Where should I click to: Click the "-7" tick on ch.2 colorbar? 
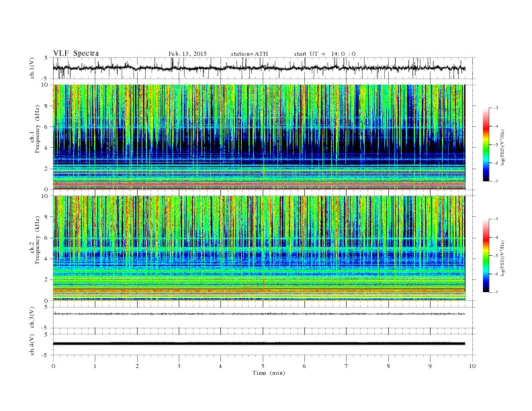coord(495,292)
